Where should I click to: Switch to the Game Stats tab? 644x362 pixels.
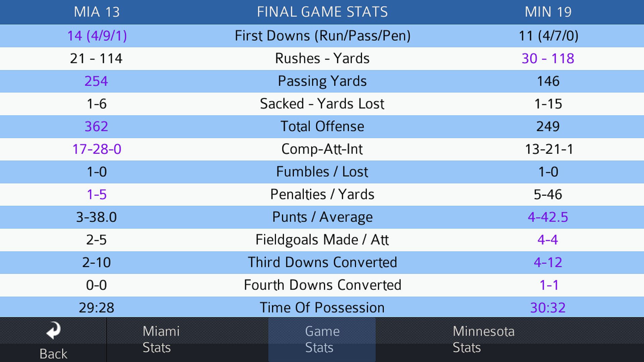(x=322, y=339)
